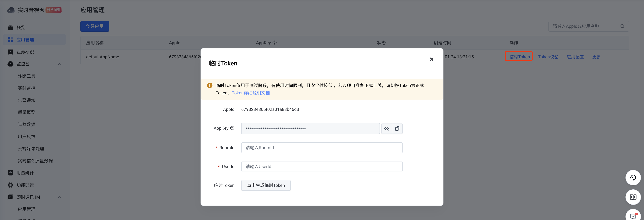Click the RTC cloud logo icon
The height and width of the screenshot is (220, 644).
[11, 10]
